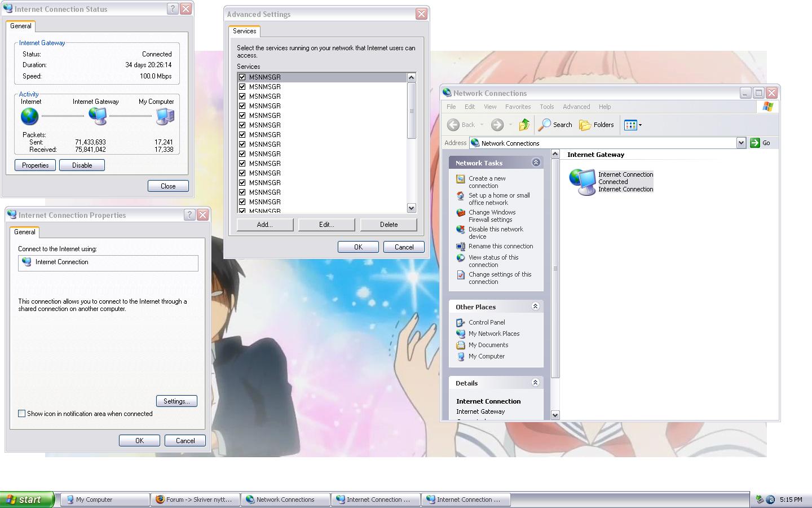Click the Windows flag logo in Network Connections
The image size is (812, 508).
767,107
